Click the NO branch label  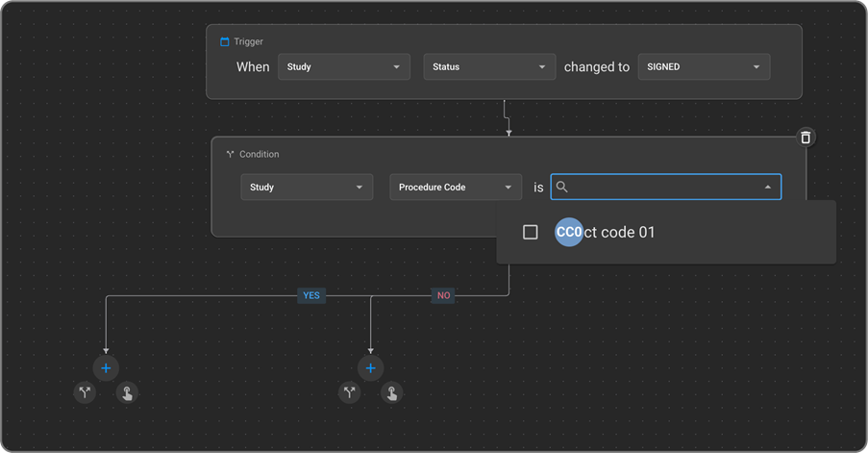coord(443,295)
